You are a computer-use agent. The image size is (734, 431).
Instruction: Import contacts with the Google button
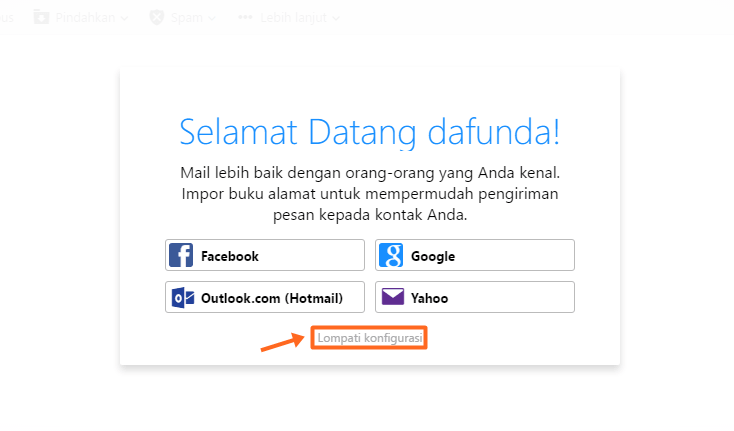click(x=475, y=255)
